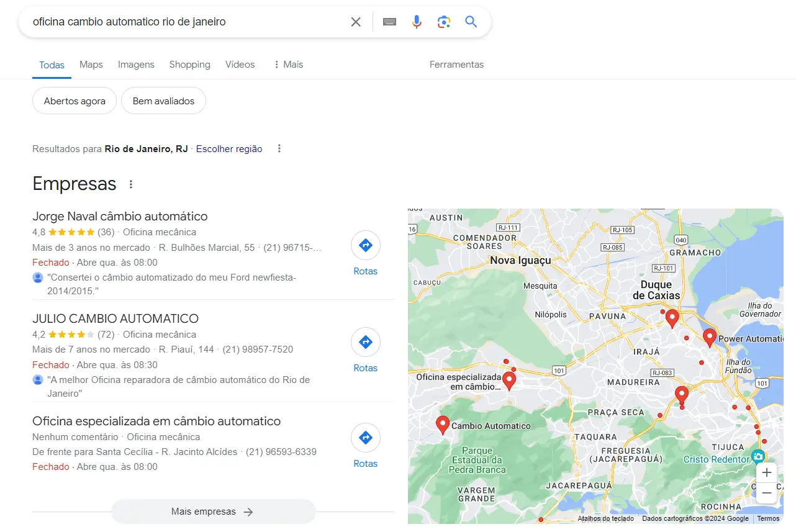The height and width of the screenshot is (532, 796).
Task: Open Oficina especializada em câmbio automatico listing
Action: [156, 421]
